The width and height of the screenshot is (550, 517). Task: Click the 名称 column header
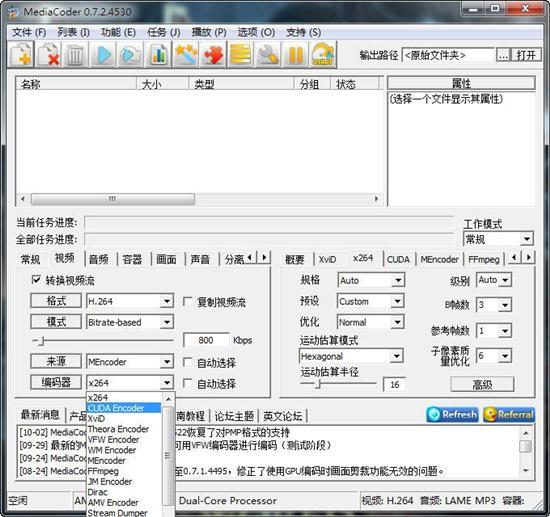click(76, 84)
